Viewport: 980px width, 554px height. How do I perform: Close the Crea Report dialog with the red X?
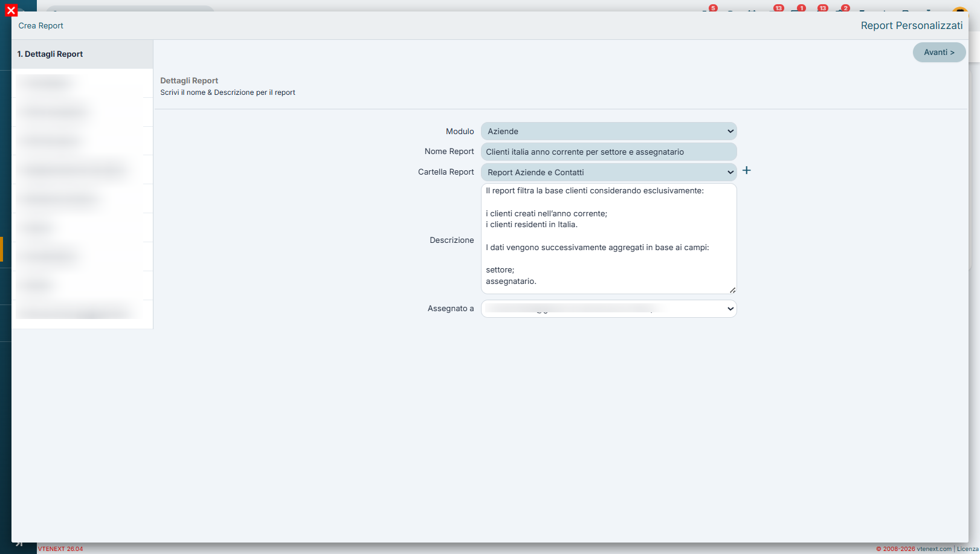pyautogui.click(x=11, y=11)
